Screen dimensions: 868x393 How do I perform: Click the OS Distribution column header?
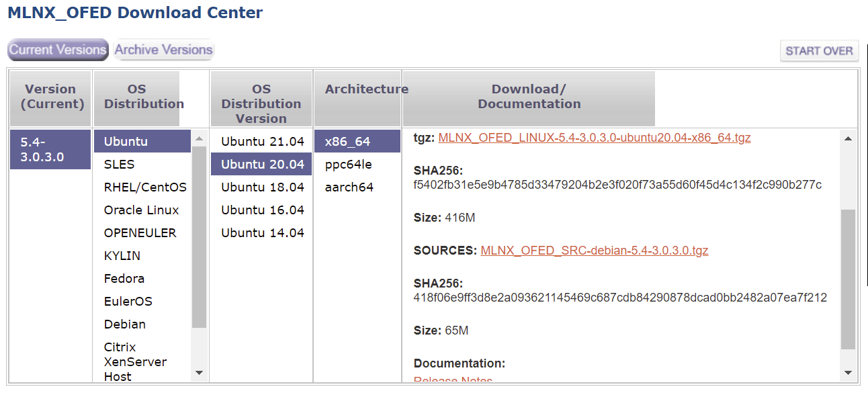point(136,99)
